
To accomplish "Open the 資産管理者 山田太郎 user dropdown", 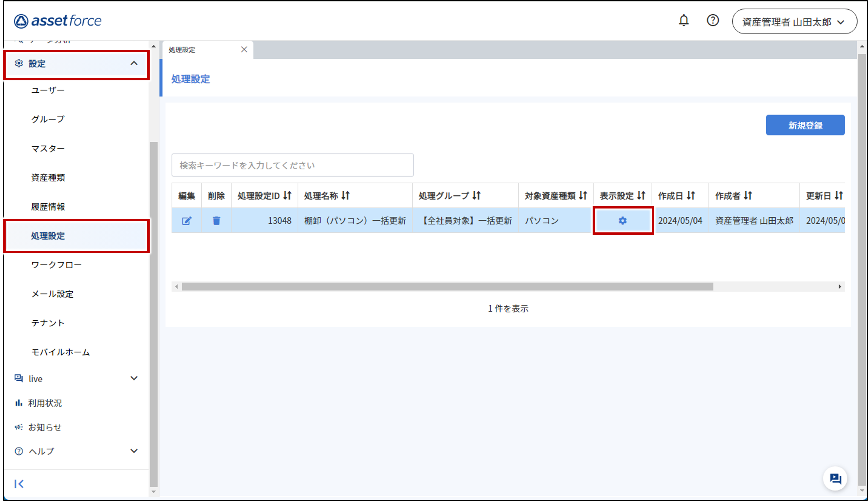I will 794,22.
